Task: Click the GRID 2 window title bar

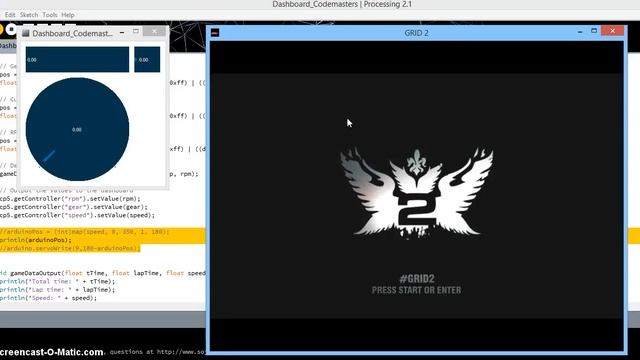Action: click(416, 33)
